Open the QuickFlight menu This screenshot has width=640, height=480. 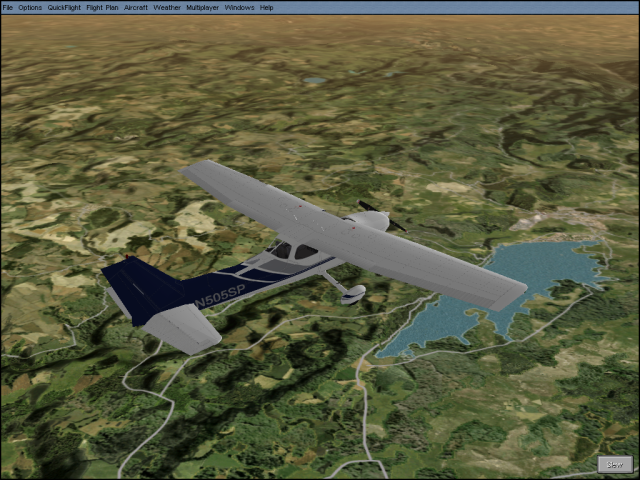pyautogui.click(x=64, y=7)
